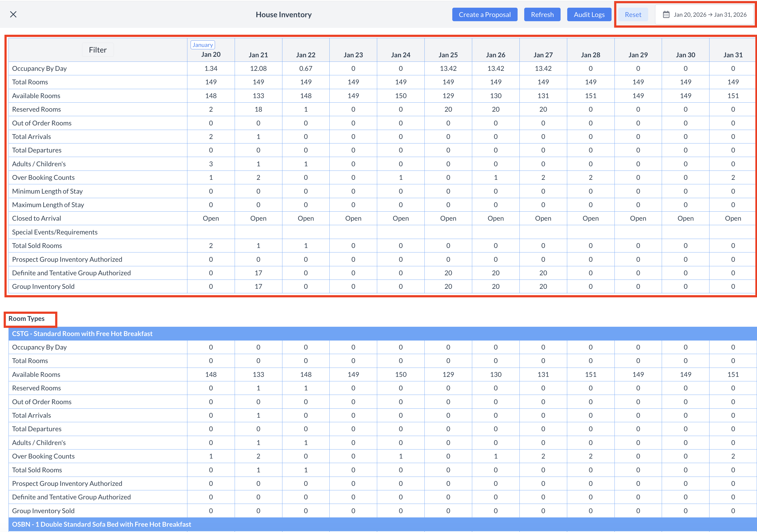This screenshot has width=757, height=532.
Task: Open the Audit Logs
Action: [x=589, y=15]
